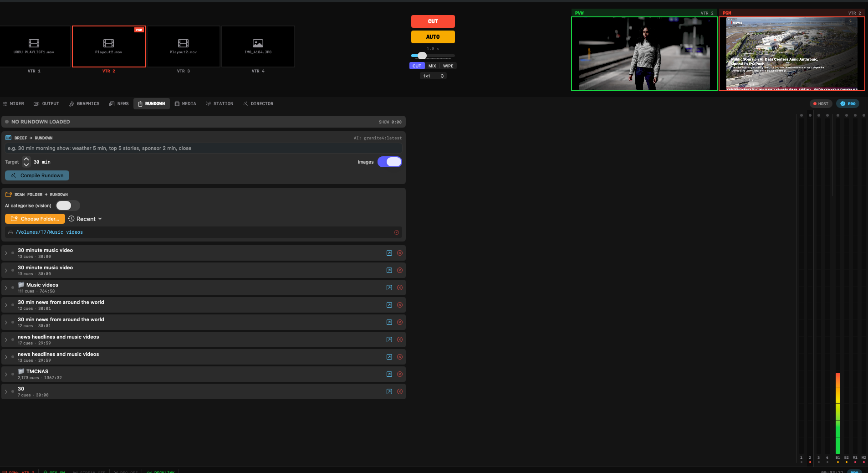This screenshot has width=868, height=473.
Task: Delete the 17 cues news headlines rundown
Action: [400, 339]
